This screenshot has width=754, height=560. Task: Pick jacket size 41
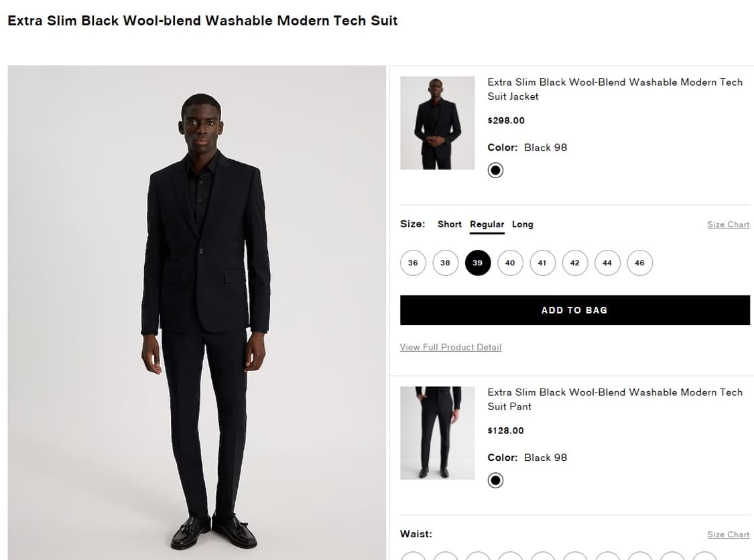(542, 263)
